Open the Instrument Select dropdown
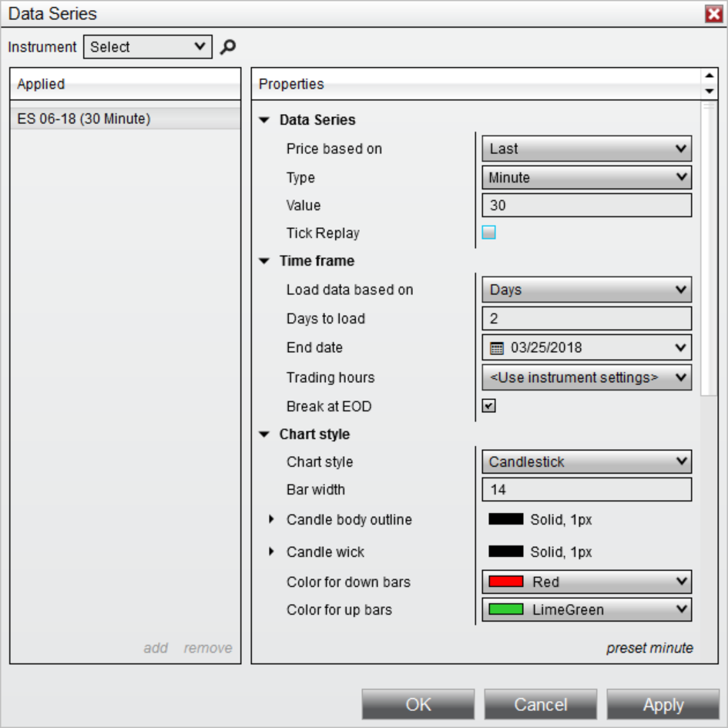Screen dimensions: 728x728 (148, 46)
